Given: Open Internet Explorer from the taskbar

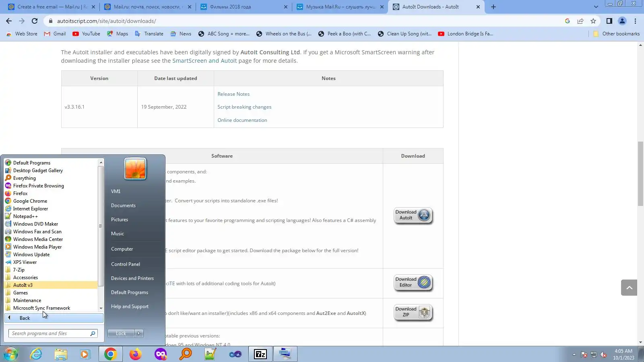Looking at the screenshot, I should pyautogui.click(x=36, y=354).
